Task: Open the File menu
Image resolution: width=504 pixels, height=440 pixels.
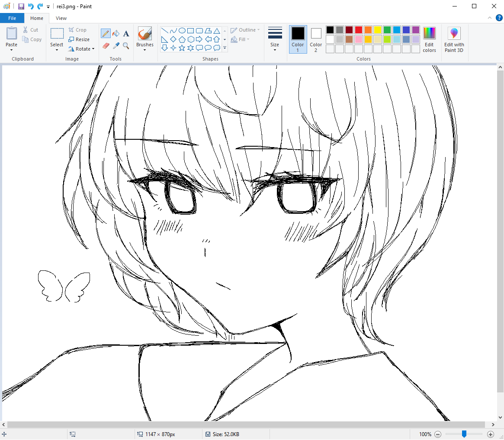Action: pyautogui.click(x=12, y=18)
